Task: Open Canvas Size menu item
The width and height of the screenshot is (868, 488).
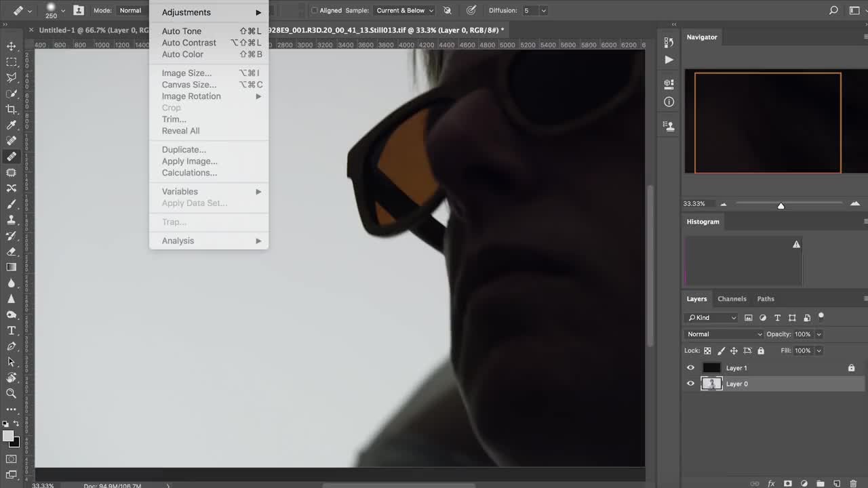Action: (x=209, y=85)
